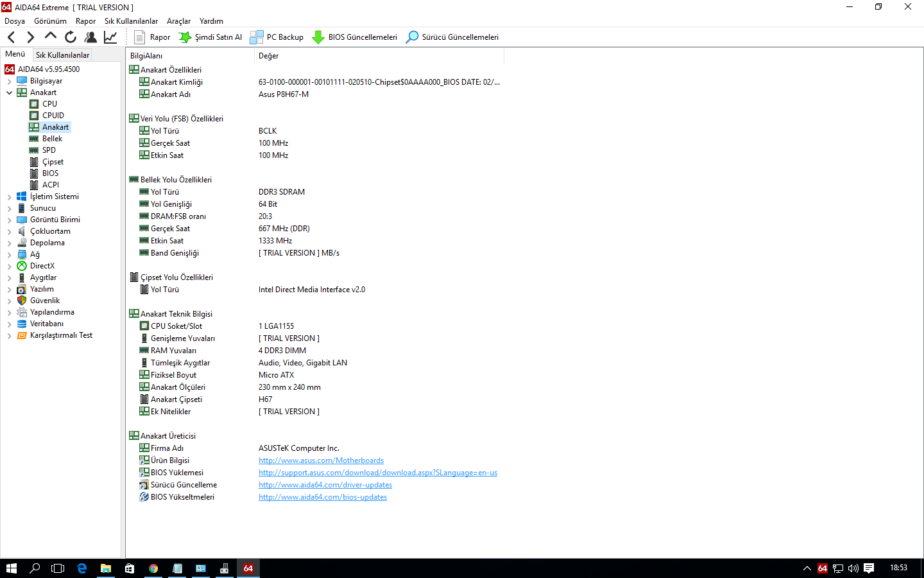Launch Chrome from the taskbar
This screenshot has height=578, width=924.
click(x=153, y=568)
